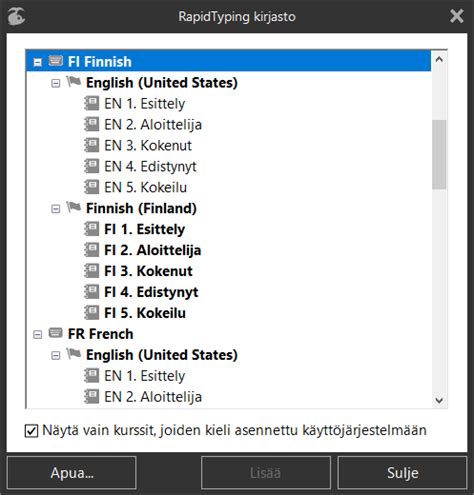Screen dimensions: 474x495
Task: Click the RapidTyping logo in the title bar
Action: pos(16,16)
